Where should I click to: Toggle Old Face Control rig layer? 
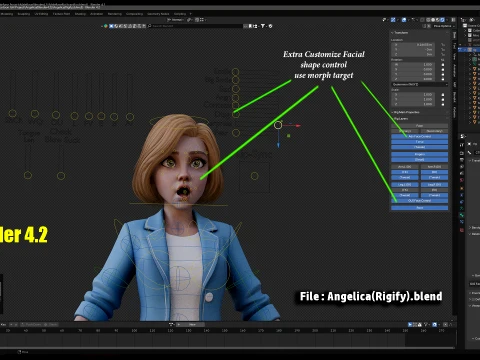[x=420, y=201]
